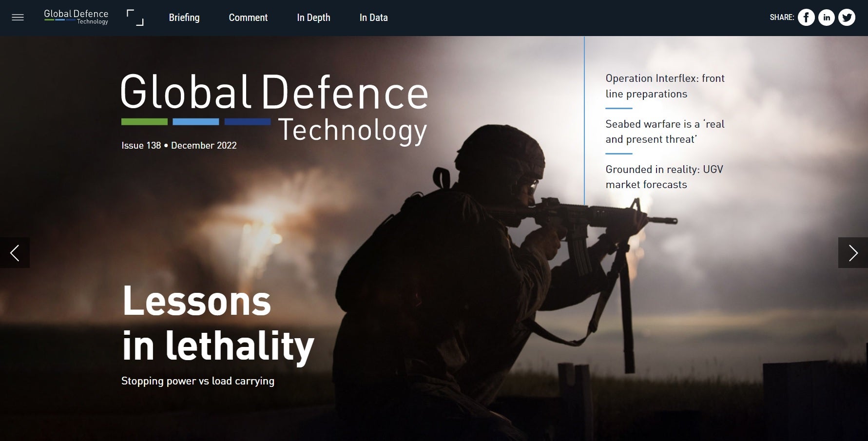Share on Twitter
Image resolution: width=868 pixels, height=441 pixels.
[x=847, y=18]
